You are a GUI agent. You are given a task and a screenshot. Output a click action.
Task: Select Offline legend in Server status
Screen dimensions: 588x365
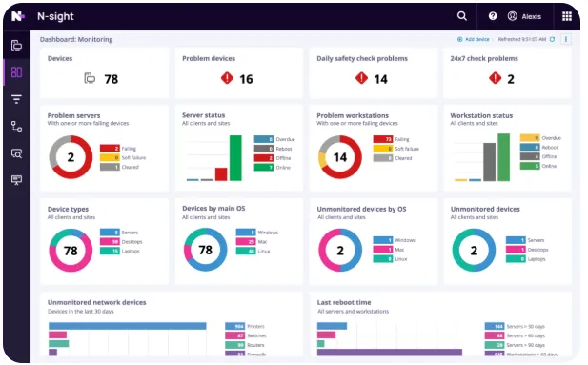[273, 158]
